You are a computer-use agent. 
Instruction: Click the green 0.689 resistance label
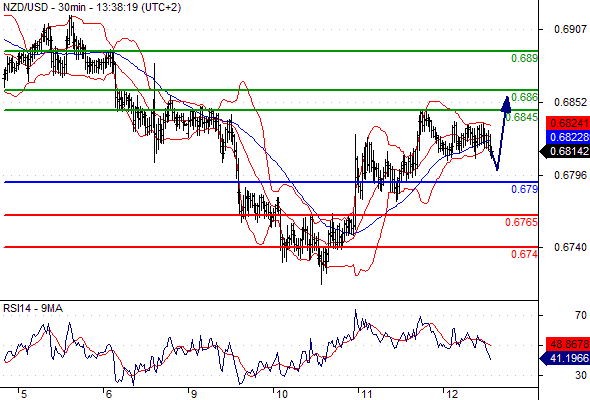[524, 58]
